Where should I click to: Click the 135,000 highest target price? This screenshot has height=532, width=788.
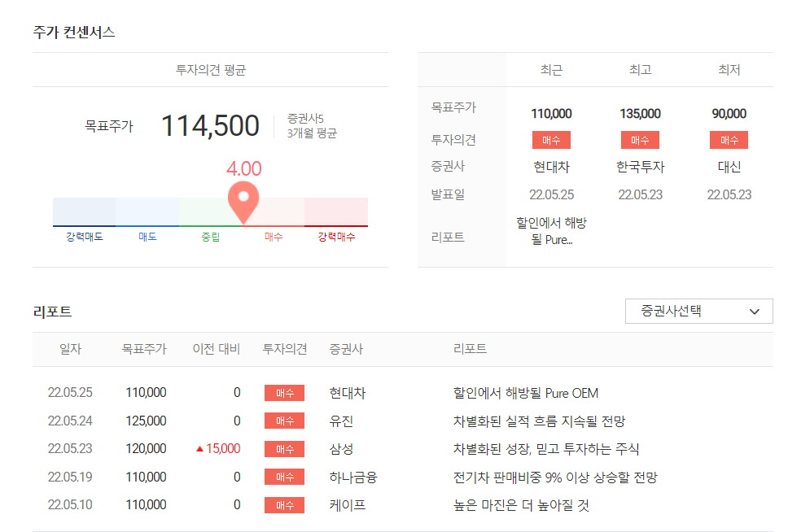pyautogui.click(x=640, y=114)
